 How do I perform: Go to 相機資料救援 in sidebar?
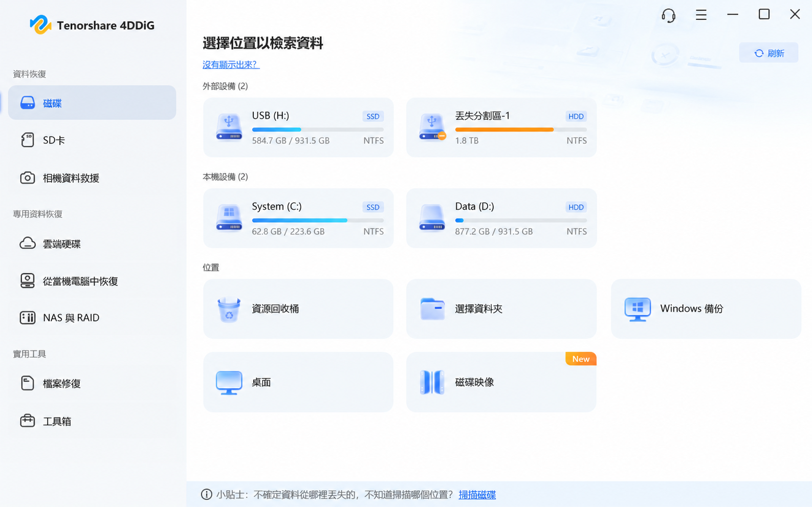coord(92,178)
